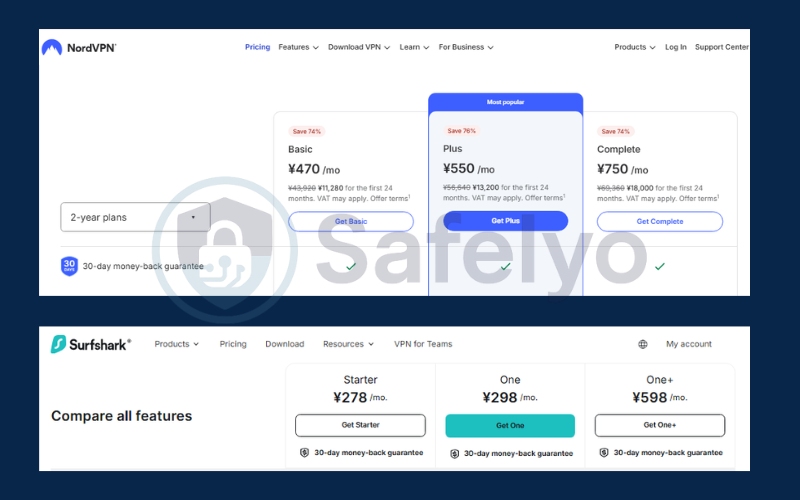Open NordVPN Support Center
Viewport: 800px width, 500px height.
point(722,47)
